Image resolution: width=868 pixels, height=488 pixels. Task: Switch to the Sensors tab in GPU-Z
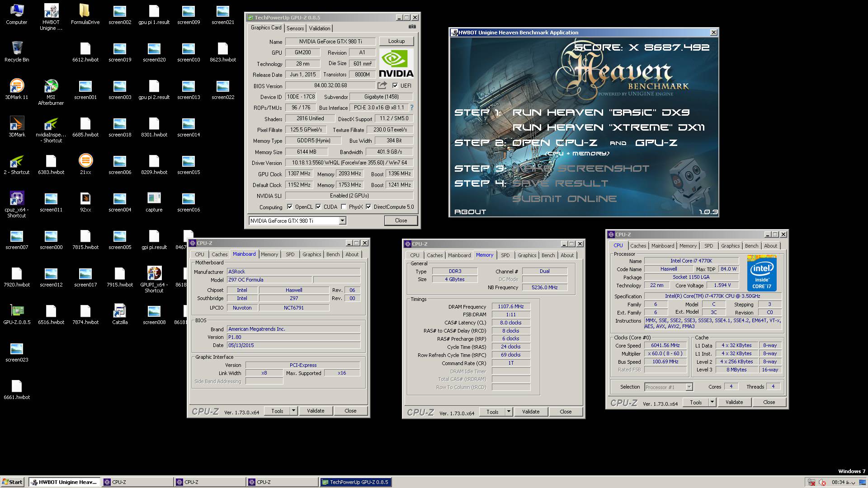[295, 28]
